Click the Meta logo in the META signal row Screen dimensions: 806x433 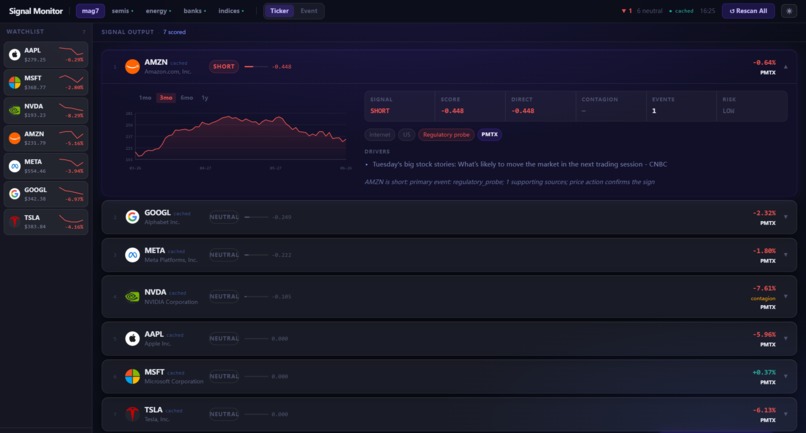point(132,255)
